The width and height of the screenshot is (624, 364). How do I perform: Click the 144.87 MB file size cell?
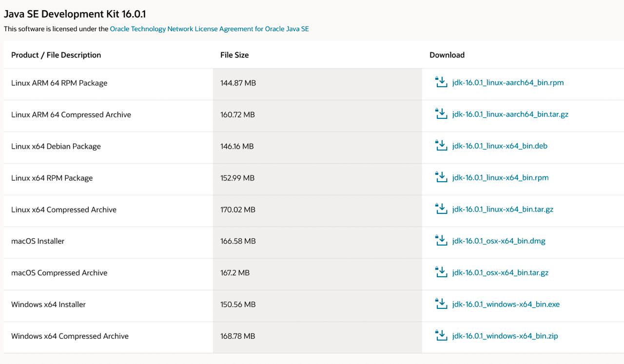tap(317, 83)
